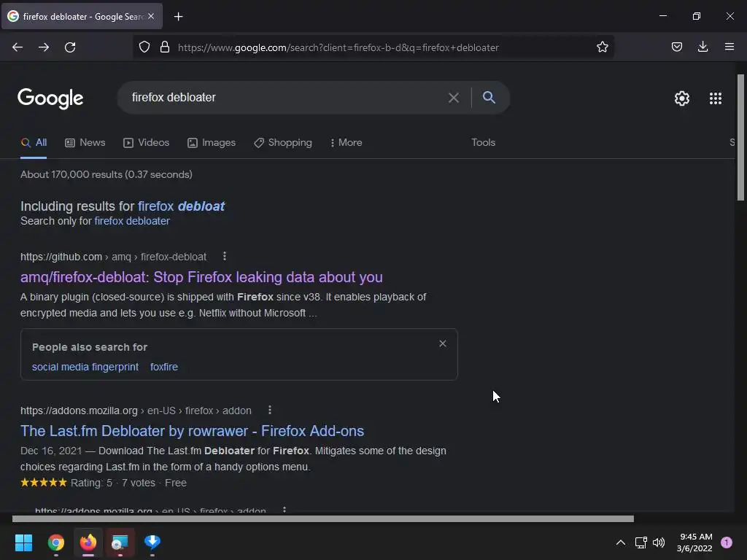Click the addons.mozilla.org breadcrumb above Last.fm result

(x=136, y=411)
